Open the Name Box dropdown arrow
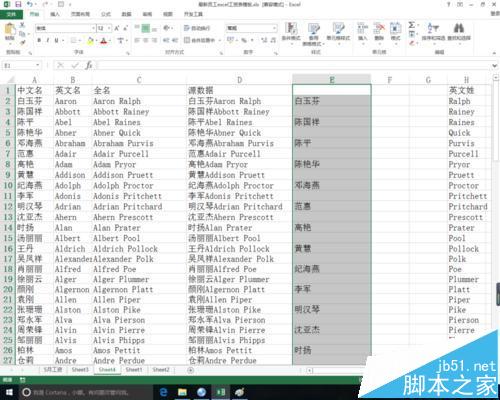Viewport: 500px width, 400px height. pyautogui.click(x=38, y=65)
